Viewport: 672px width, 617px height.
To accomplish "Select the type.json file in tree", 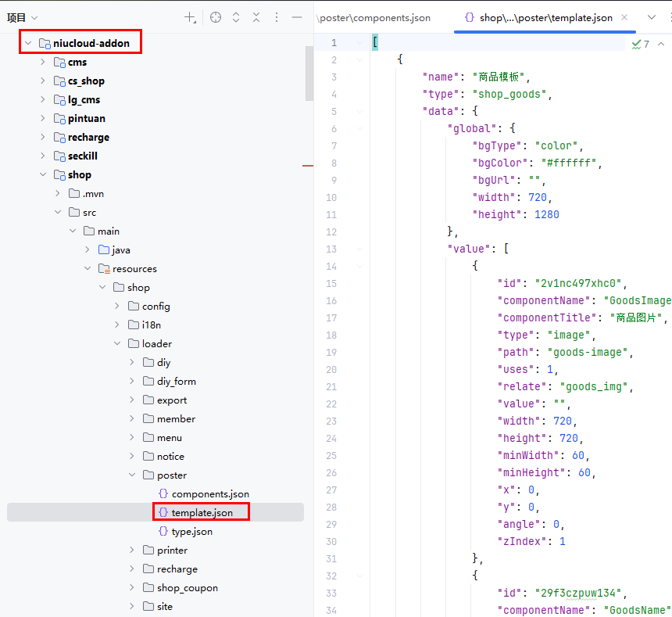I will [x=191, y=532].
